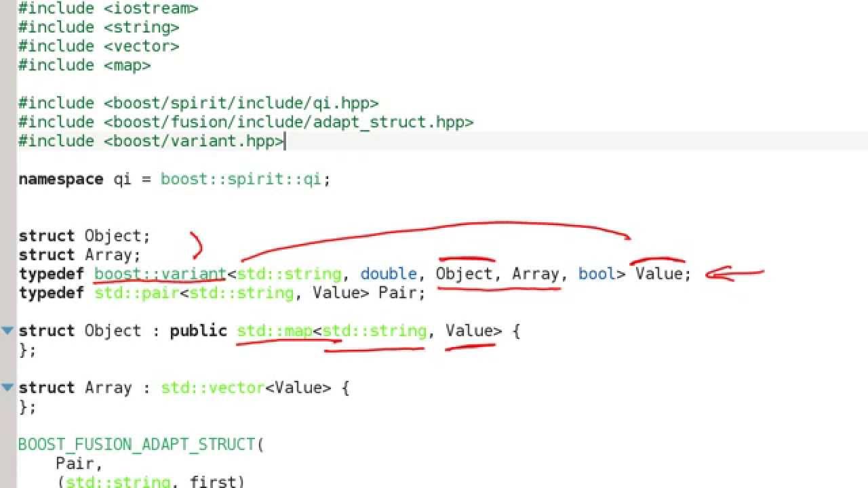868x488 pixels.
Task: Click the BOOST_FUSION_ADAPT_STRUCT macro
Action: pyautogui.click(x=136, y=445)
